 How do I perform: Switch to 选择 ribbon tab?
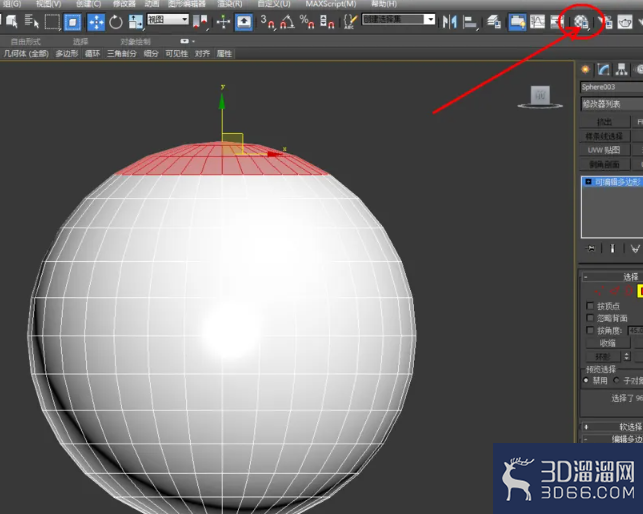coord(80,41)
